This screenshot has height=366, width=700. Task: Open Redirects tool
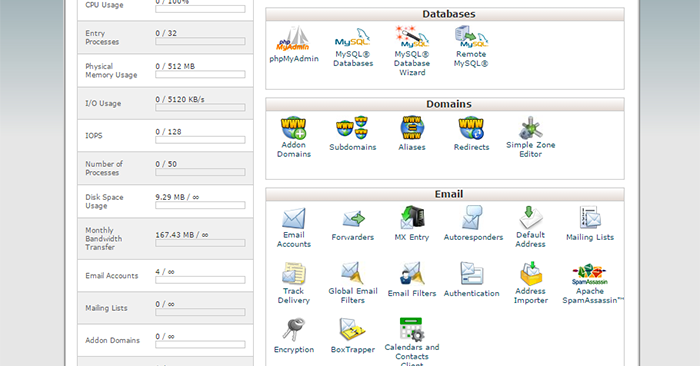[471, 134]
